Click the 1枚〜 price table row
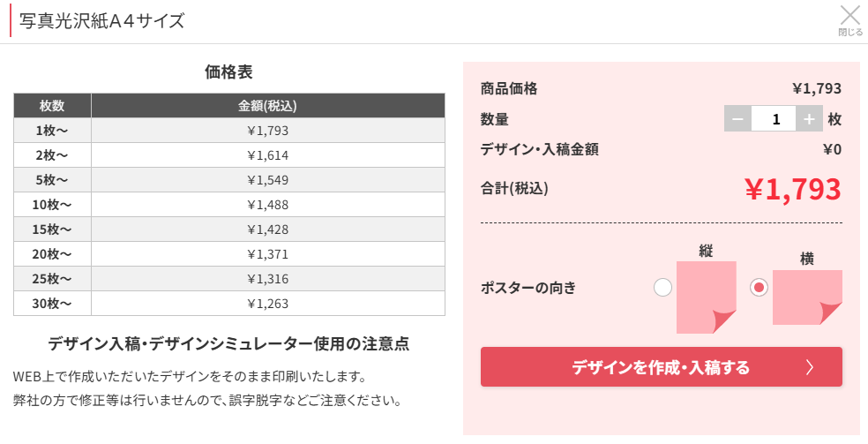This screenshot has height=444, width=868. tap(229, 131)
